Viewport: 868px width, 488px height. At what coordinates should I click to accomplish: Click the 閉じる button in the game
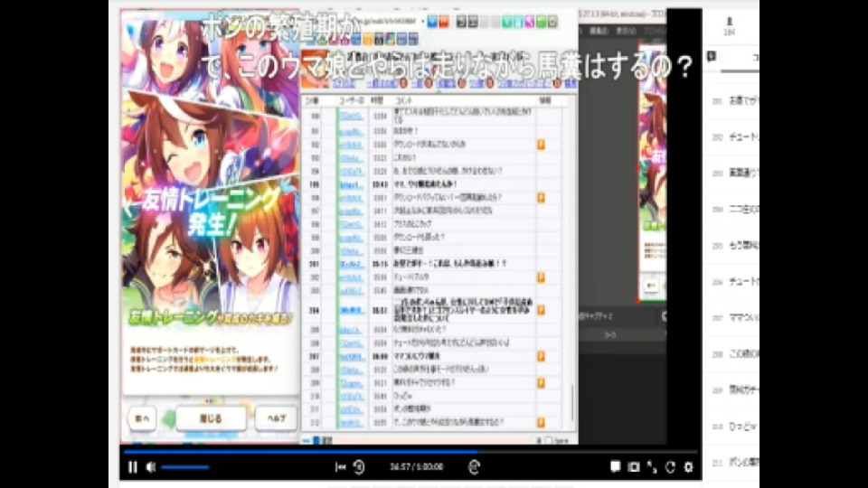click(x=211, y=418)
